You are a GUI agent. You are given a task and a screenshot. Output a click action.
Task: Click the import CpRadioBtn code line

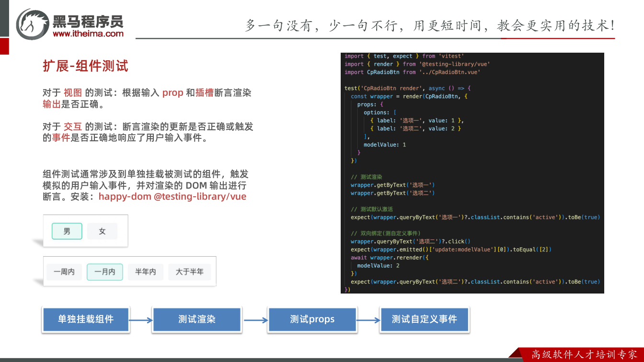(x=412, y=72)
